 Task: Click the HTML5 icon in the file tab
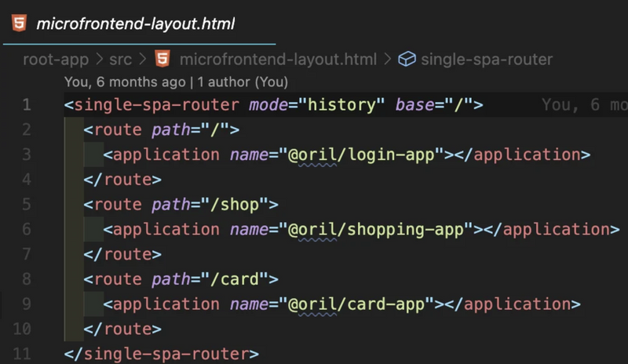pos(19,23)
